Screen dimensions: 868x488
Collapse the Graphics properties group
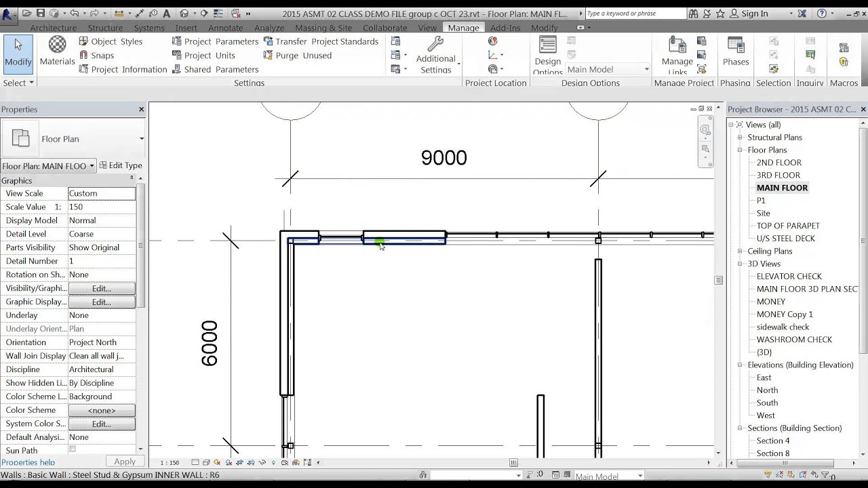pos(132,178)
